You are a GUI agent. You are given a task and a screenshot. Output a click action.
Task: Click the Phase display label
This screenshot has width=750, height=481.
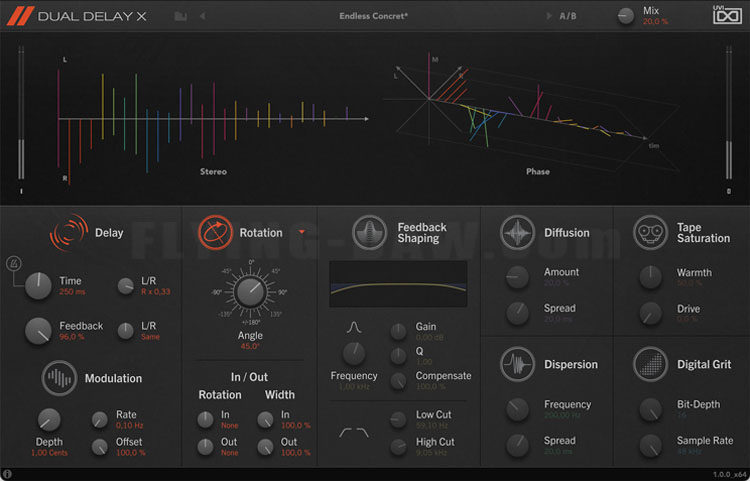click(x=538, y=171)
